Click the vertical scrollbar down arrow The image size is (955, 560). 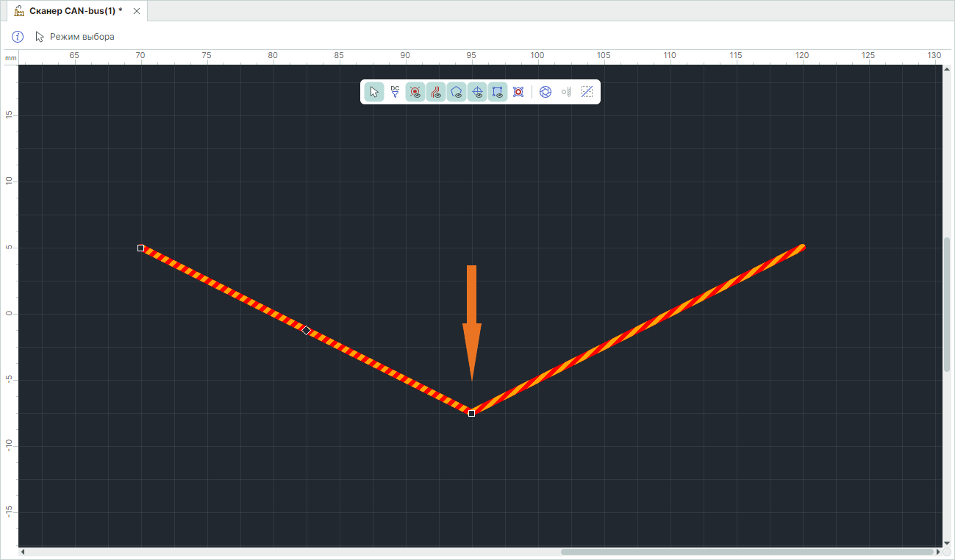947,543
